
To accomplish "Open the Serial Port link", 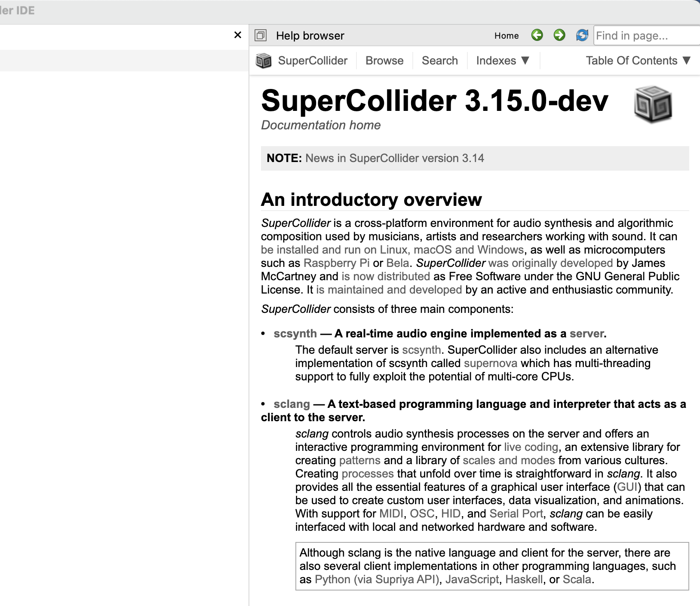I will coord(516,514).
